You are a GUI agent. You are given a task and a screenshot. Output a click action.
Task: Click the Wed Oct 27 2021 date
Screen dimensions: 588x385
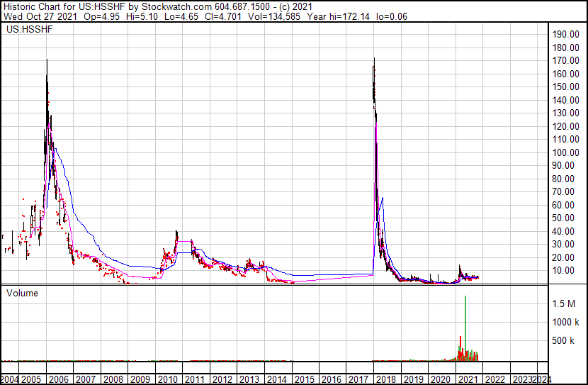pyautogui.click(x=40, y=16)
